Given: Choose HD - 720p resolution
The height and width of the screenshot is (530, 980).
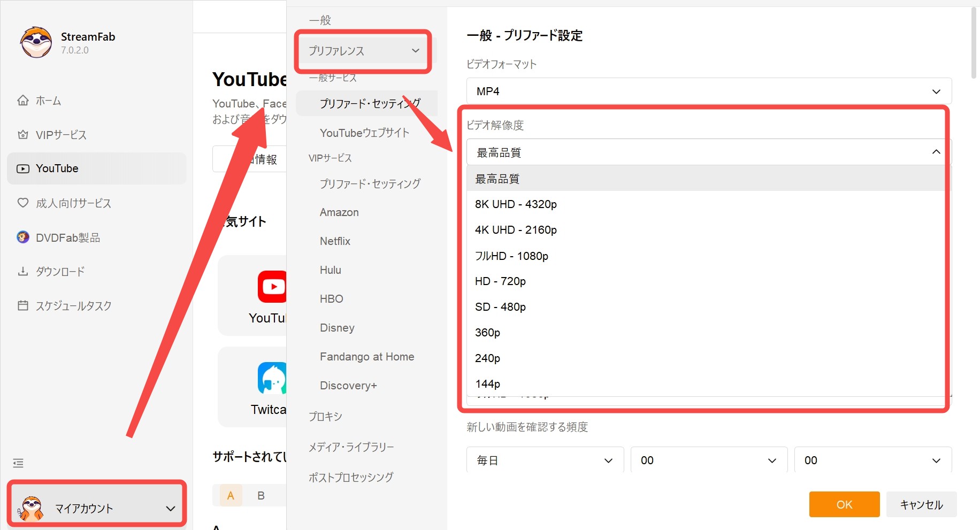Looking at the screenshot, I should click(x=706, y=281).
